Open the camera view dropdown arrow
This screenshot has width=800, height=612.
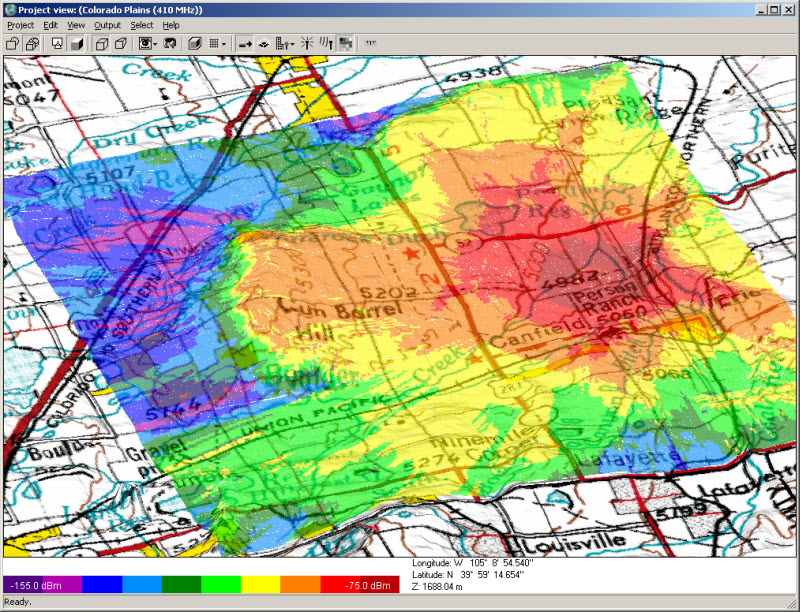tap(157, 43)
